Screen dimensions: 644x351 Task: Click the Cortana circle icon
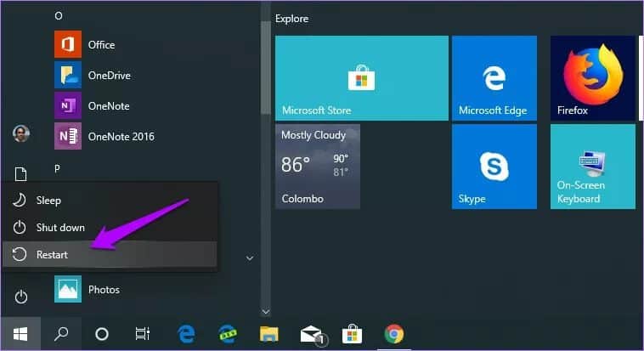(x=101, y=334)
